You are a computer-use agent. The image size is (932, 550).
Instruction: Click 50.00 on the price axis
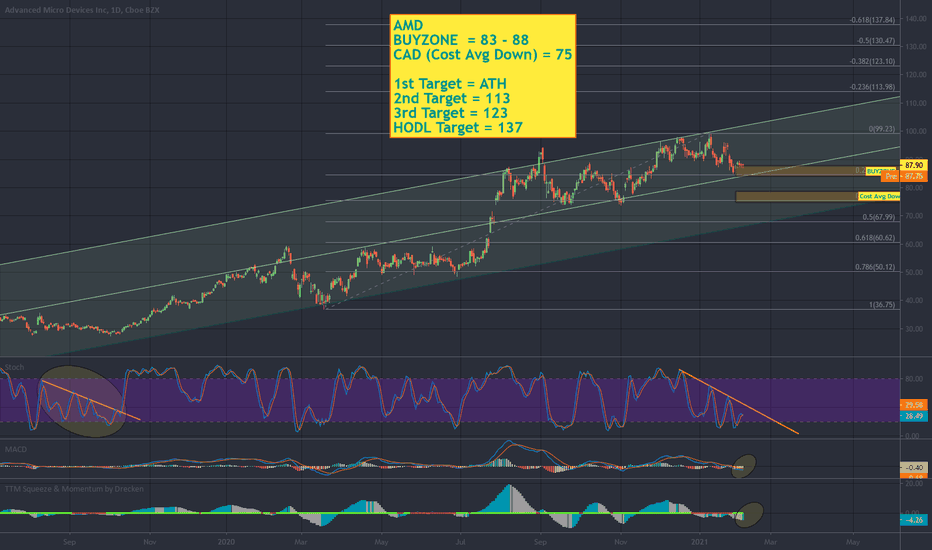915,272
